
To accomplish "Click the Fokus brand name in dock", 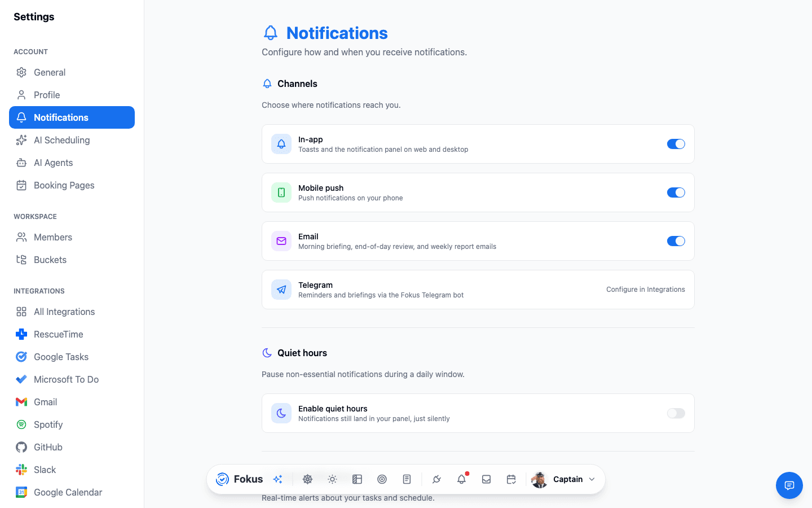I will [x=248, y=479].
